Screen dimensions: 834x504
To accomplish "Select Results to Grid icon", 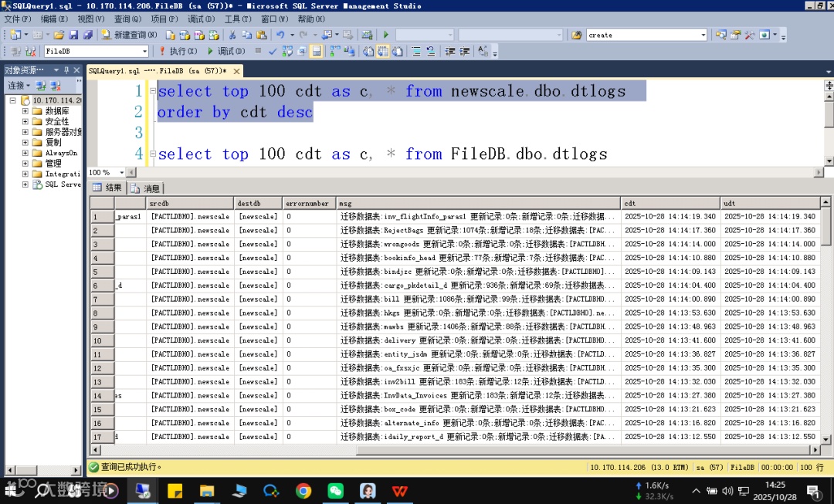I will tap(383, 51).
